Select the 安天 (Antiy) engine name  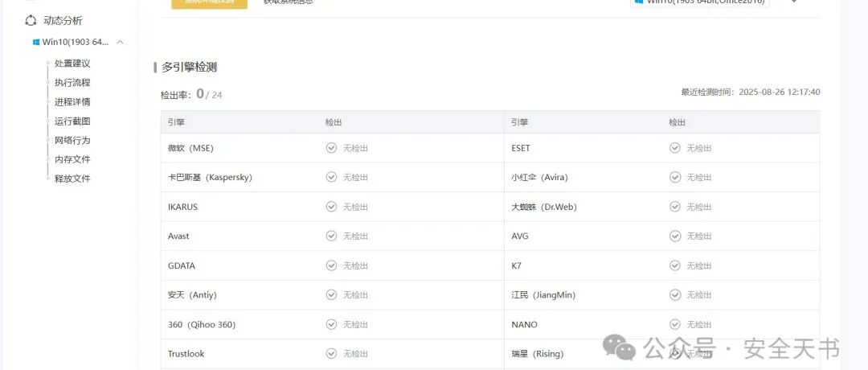pyautogui.click(x=192, y=295)
